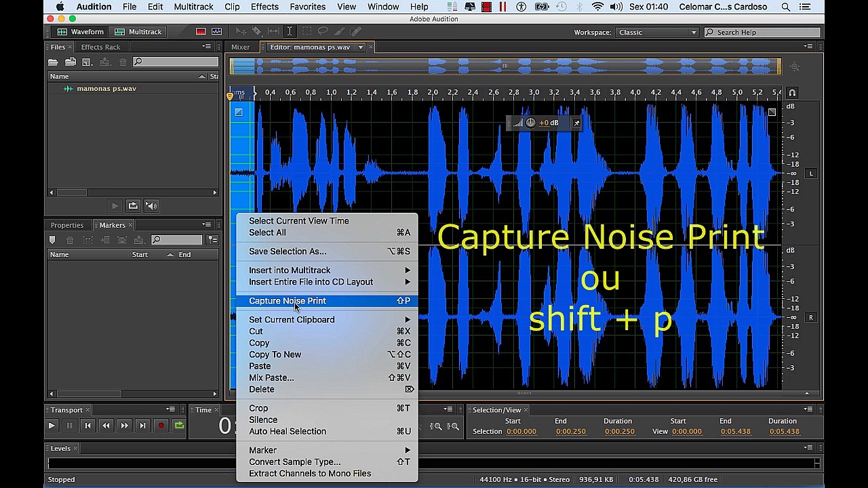Open macOS Spotlight search icon
This screenshot has width=868, height=488.
[x=786, y=7]
